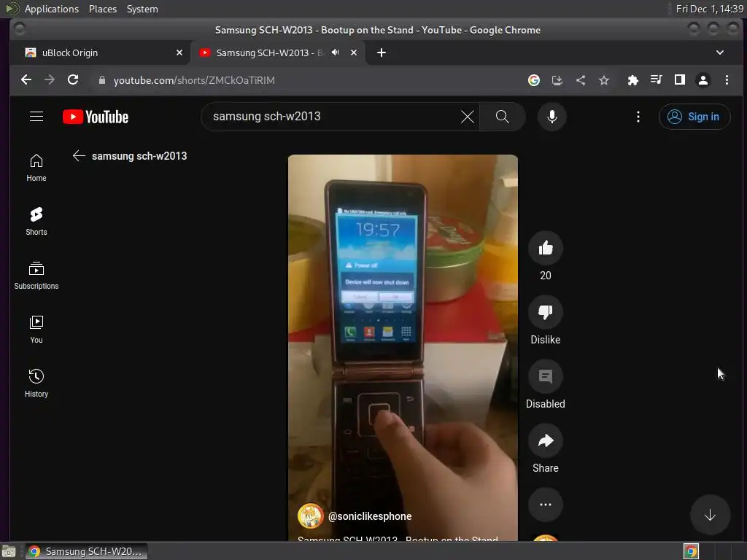This screenshot has height=560, width=747.
Task: Install app icon in address bar
Action: coord(557,80)
